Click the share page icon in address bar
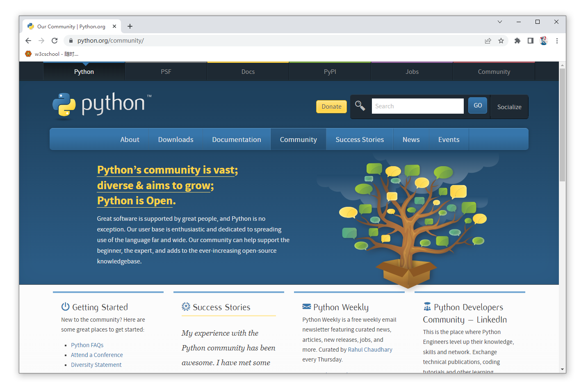This screenshot has width=588, height=389. coord(488,41)
